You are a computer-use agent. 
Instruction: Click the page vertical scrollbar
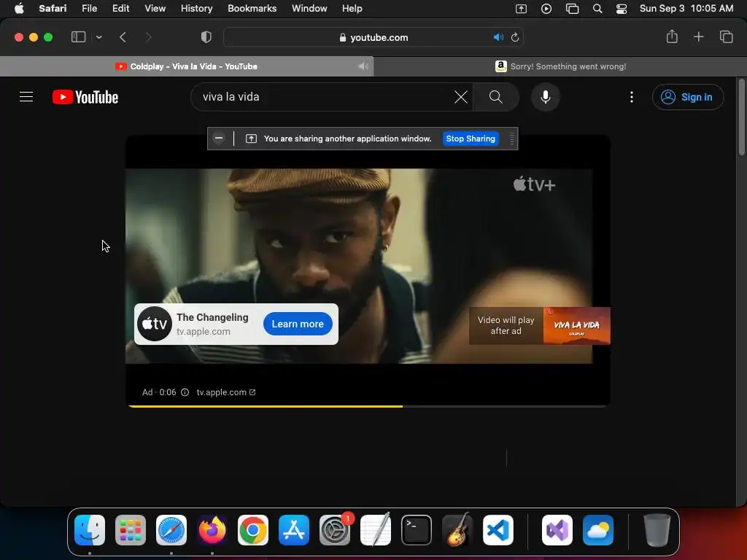[741, 117]
